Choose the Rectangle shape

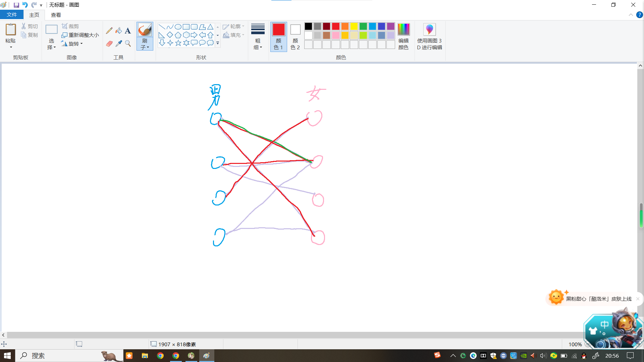186,27
